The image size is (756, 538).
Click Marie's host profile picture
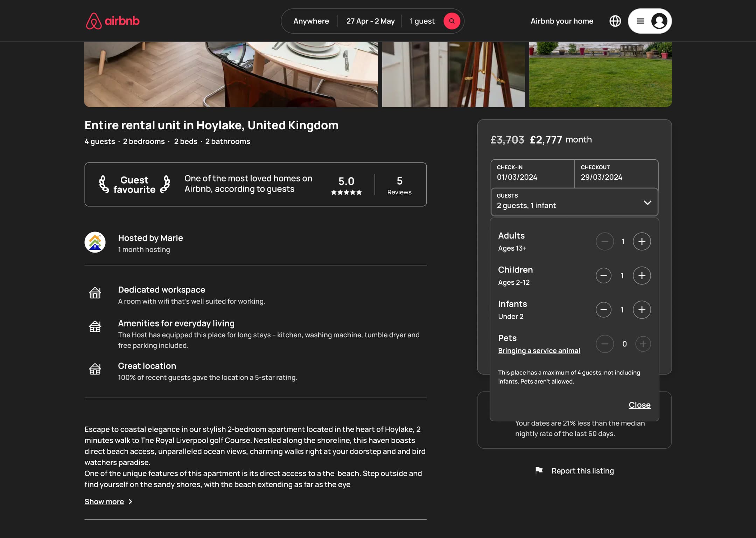click(x=95, y=242)
